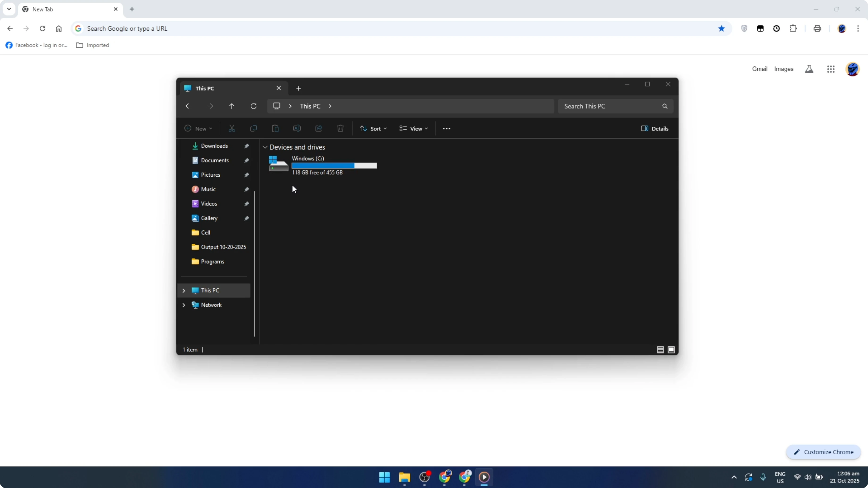
Task: Click the Paste clipboard icon in Explorer
Action: (275, 128)
